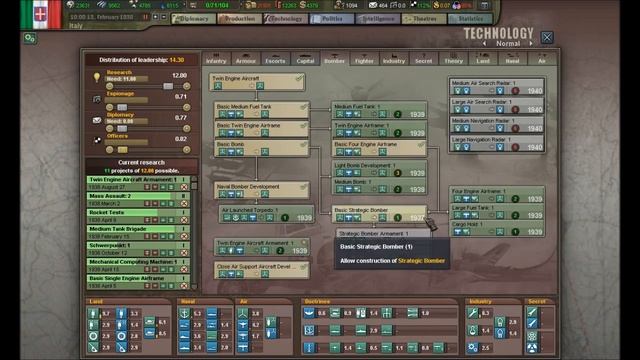Select previous difficulty left of Normal
The image size is (640, 360).
point(484,43)
